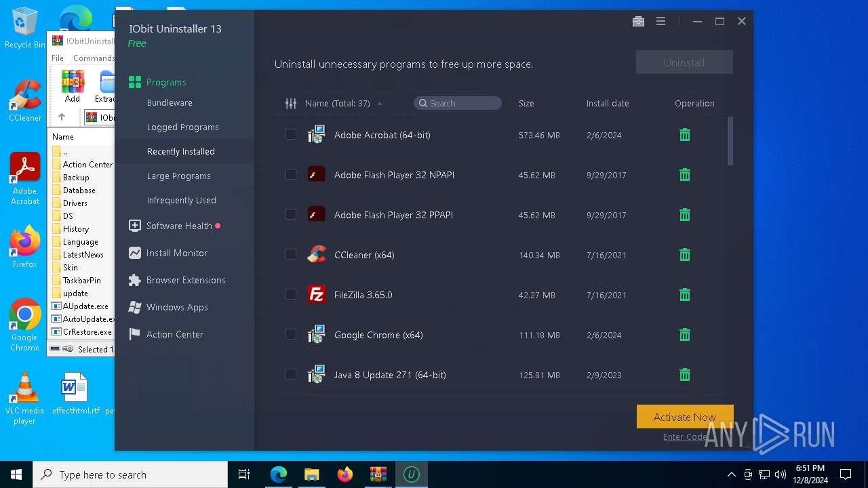Click the up-folder arrow in WinRAR window

click(62, 117)
